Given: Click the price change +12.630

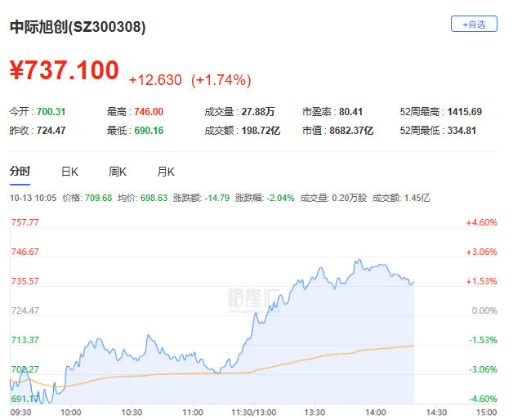Looking at the screenshot, I should click(x=155, y=80).
